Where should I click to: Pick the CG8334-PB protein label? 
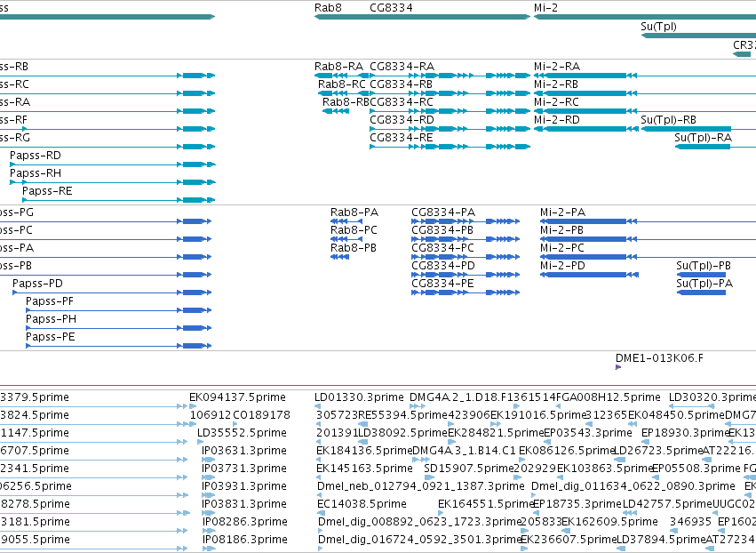point(442,230)
